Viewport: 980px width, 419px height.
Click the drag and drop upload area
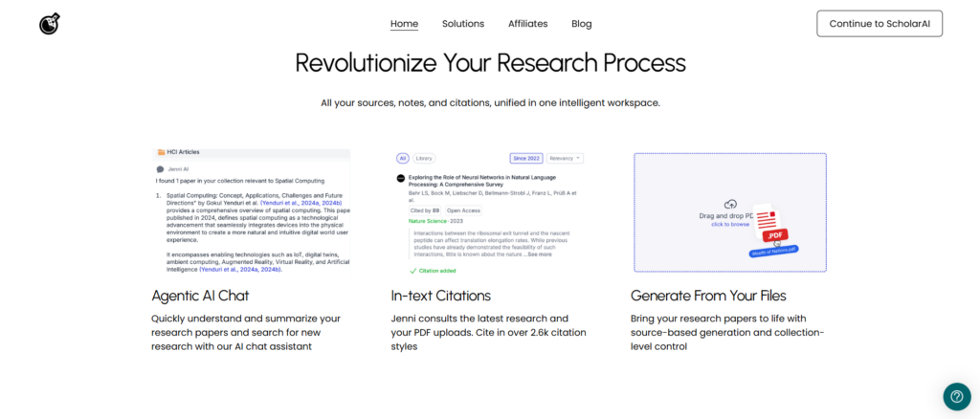click(x=730, y=212)
